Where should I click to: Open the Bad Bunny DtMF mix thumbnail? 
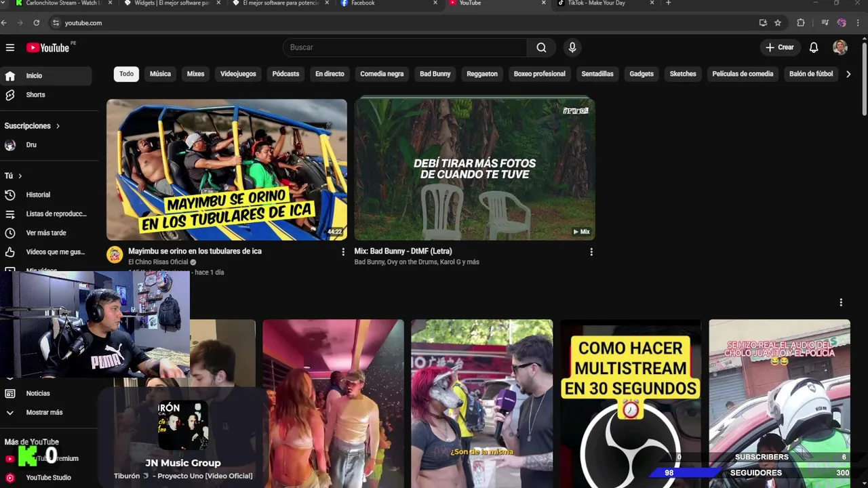point(475,169)
